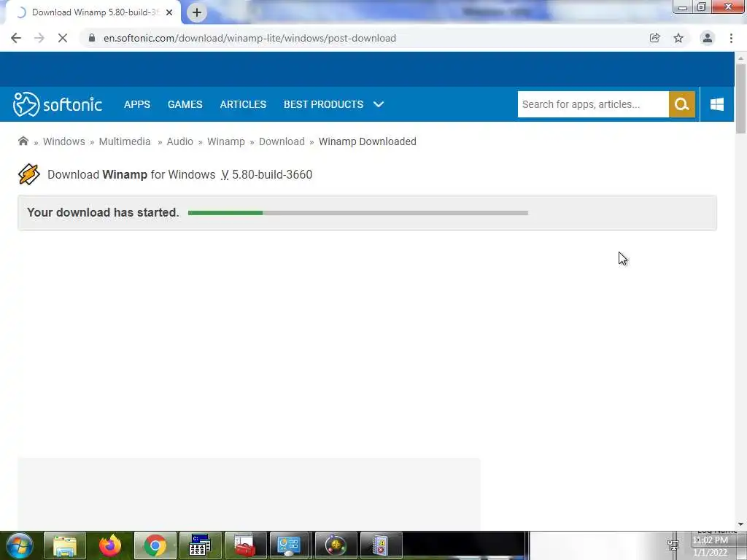This screenshot has width=747, height=560.
Task: Click the scrollbar down arrow
Action: (740, 524)
